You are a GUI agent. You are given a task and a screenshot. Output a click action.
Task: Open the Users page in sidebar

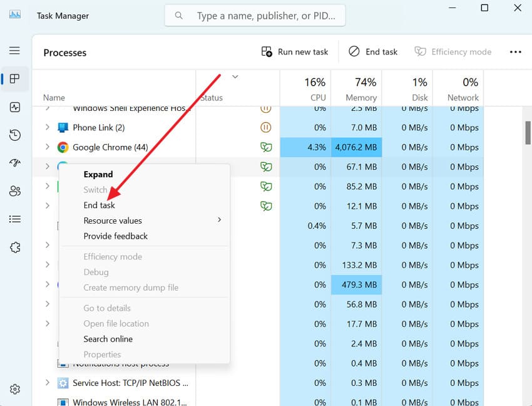tap(15, 191)
